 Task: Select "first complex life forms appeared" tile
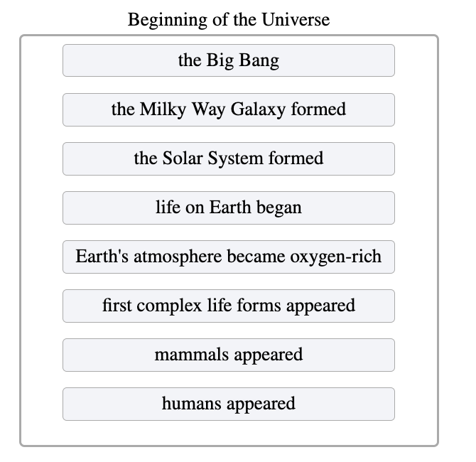(x=229, y=306)
